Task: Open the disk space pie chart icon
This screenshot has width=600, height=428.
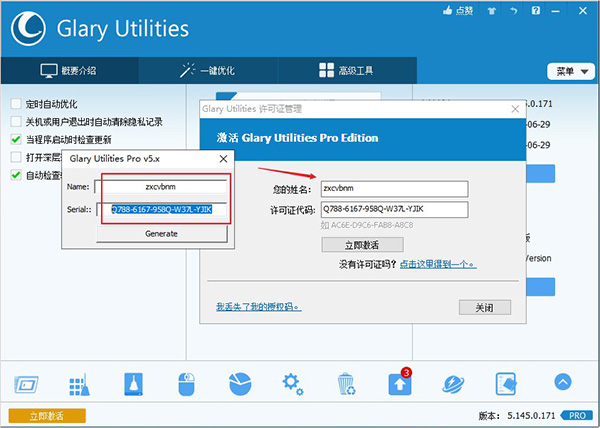Action: 240,384
